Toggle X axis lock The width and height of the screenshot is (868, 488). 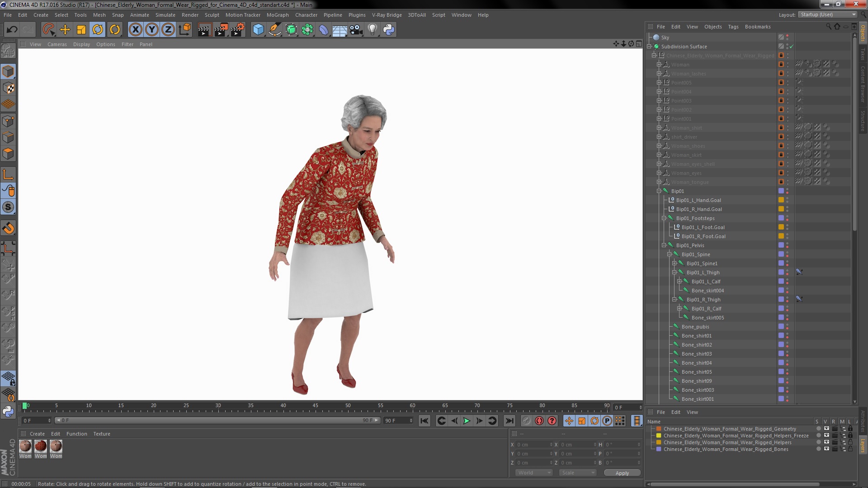click(135, 30)
